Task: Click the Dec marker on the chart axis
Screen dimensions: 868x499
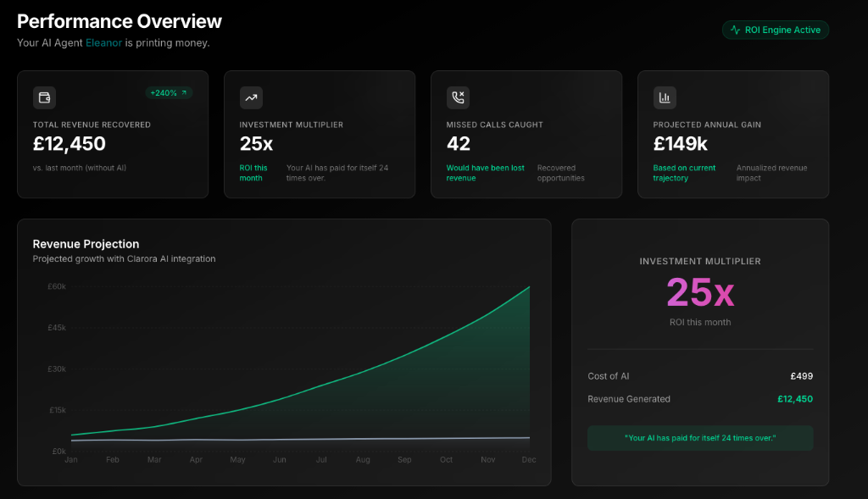Action: click(x=528, y=459)
